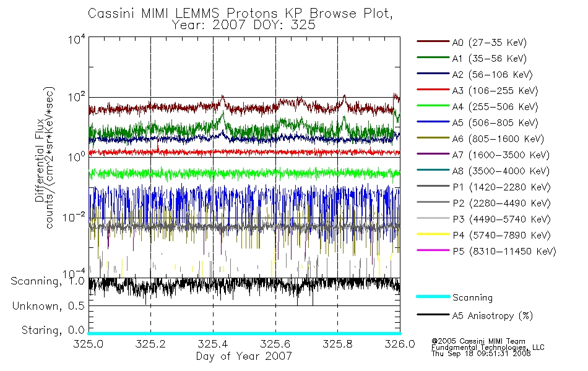Click the navy A2 legend line
Screen dimensions: 588x371
[x=433, y=74]
